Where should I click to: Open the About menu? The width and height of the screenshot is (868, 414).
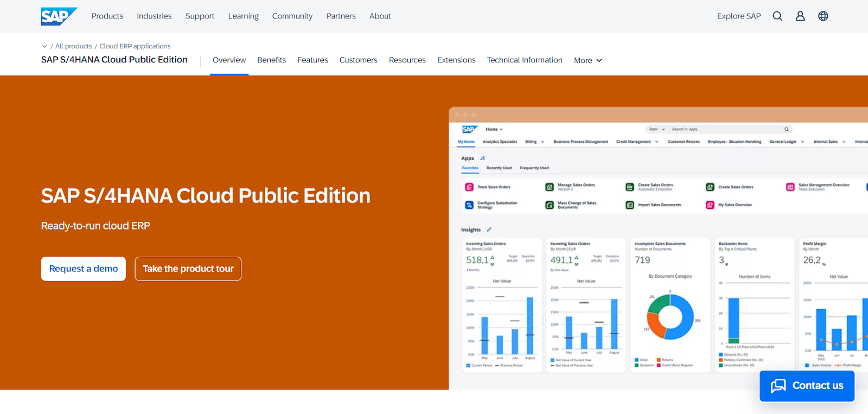(x=380, y=16)
